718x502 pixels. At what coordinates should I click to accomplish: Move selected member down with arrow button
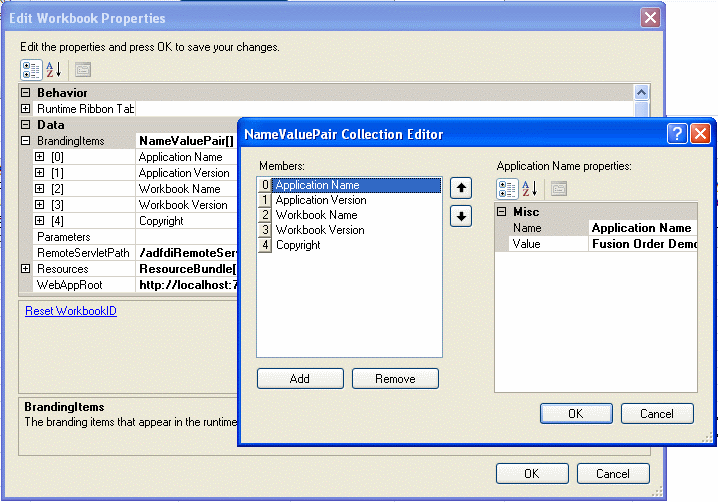[461, 216]
